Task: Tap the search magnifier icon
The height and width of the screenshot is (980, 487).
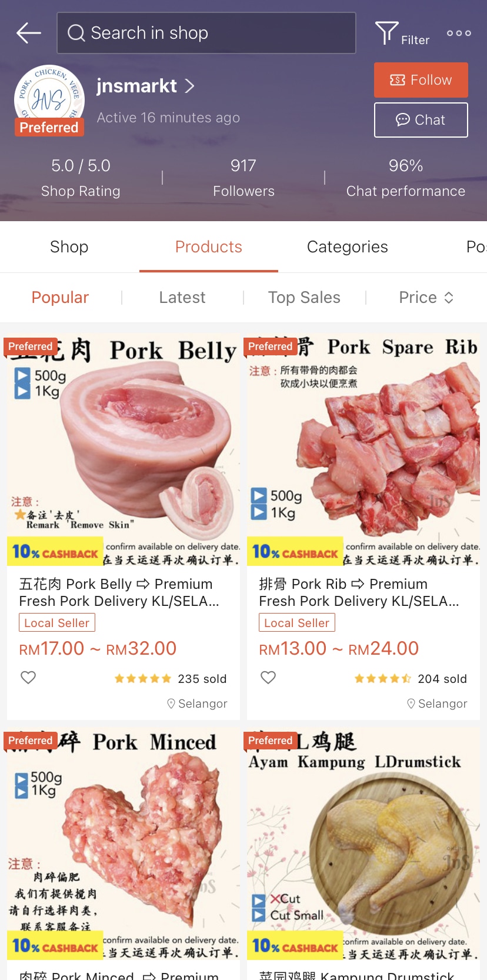Action: (x=76, y=33)
